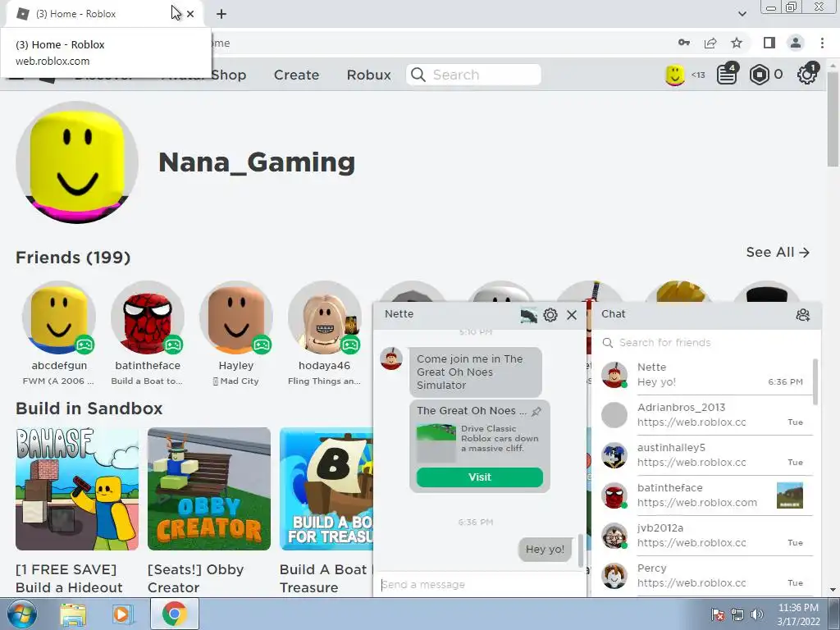This screenshot has height=630, width=840.
Task: Click the create chat group icon
Action: point(802,314)
